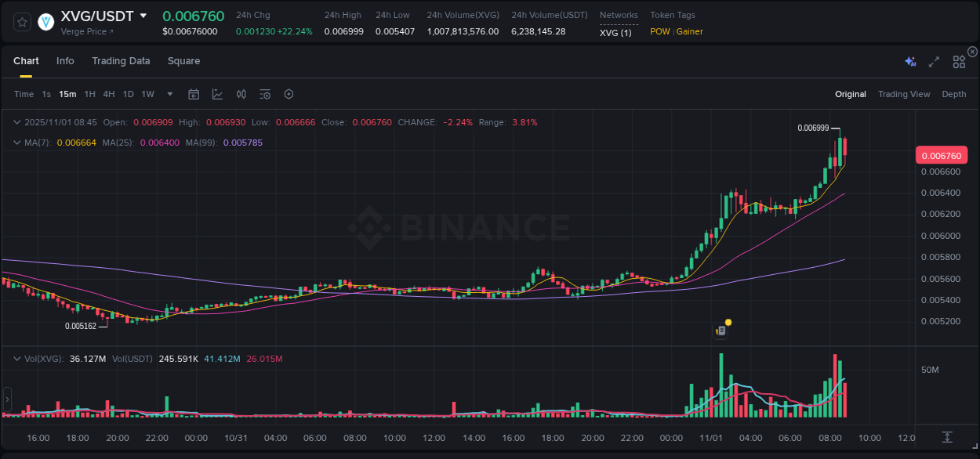
Task: Click the yellow dot marker on the chart
Action: 728,322
